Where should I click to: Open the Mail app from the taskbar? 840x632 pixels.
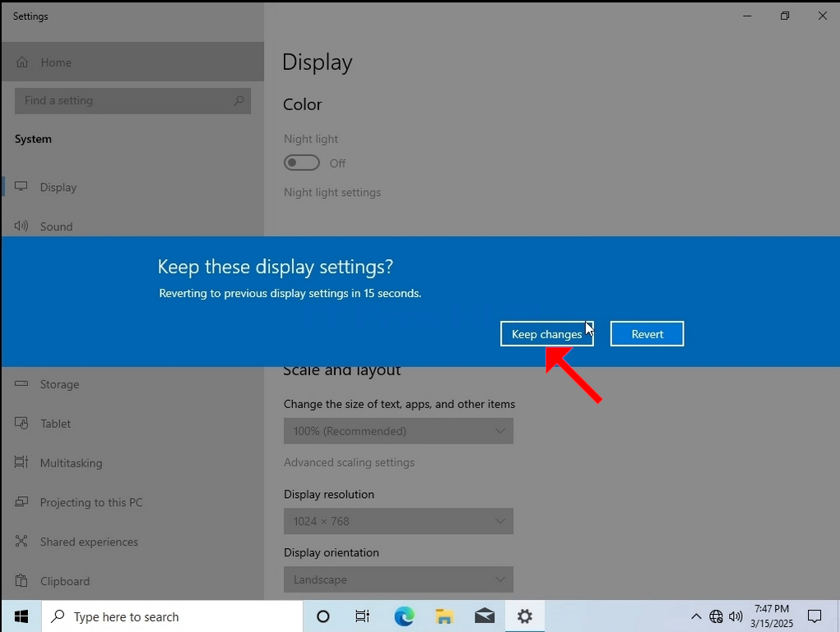pyautogui.click(x=485, y=616)
